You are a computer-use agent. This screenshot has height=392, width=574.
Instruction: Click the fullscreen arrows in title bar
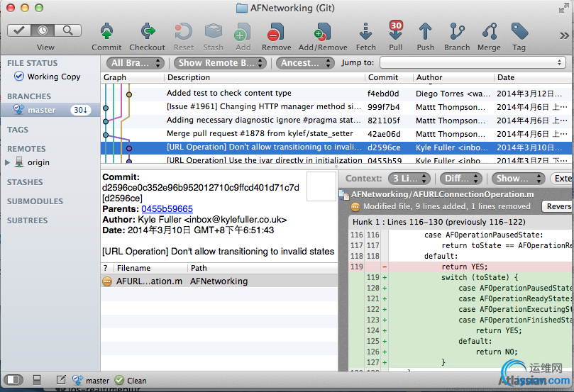coord(564,8)
